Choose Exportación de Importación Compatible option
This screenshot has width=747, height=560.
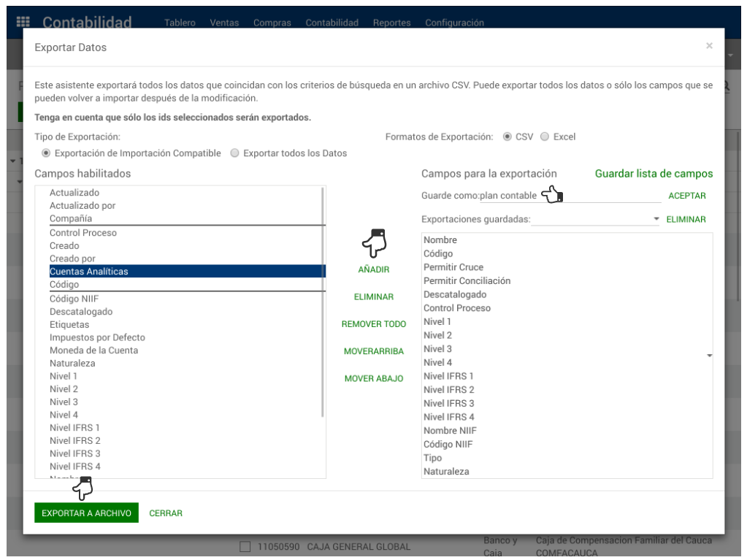(x=46, y=153)
